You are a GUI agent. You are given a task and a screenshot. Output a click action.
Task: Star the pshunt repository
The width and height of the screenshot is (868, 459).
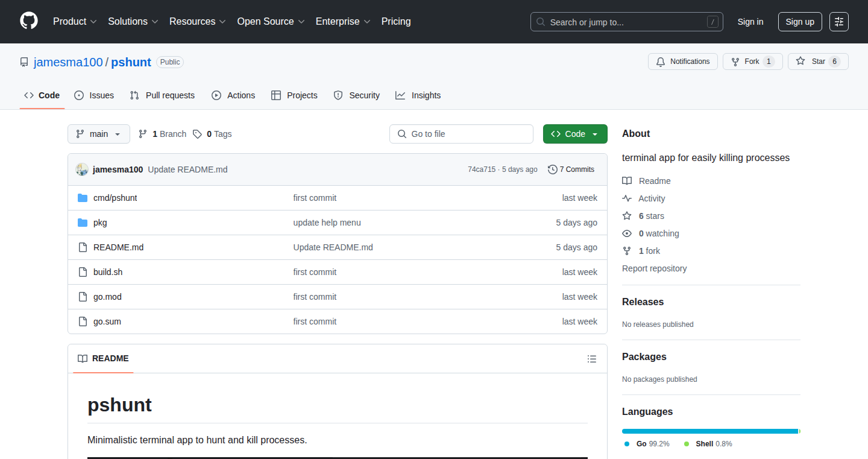[818, 62]
